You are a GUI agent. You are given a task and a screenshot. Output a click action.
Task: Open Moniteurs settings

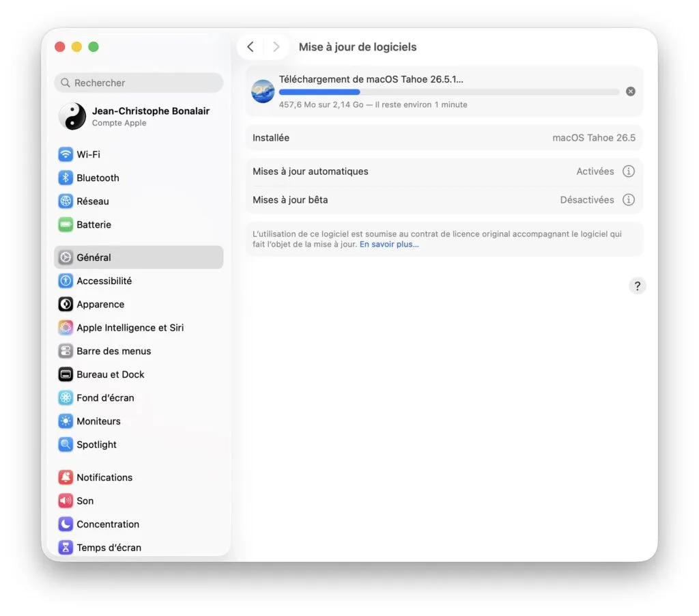point(139,421)
